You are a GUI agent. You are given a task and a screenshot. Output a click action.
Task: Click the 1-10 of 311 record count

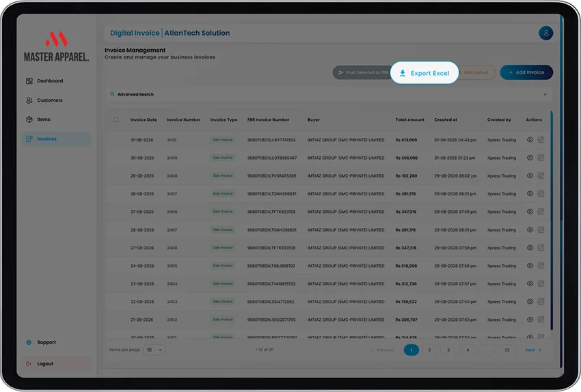[x=265, y=350]
